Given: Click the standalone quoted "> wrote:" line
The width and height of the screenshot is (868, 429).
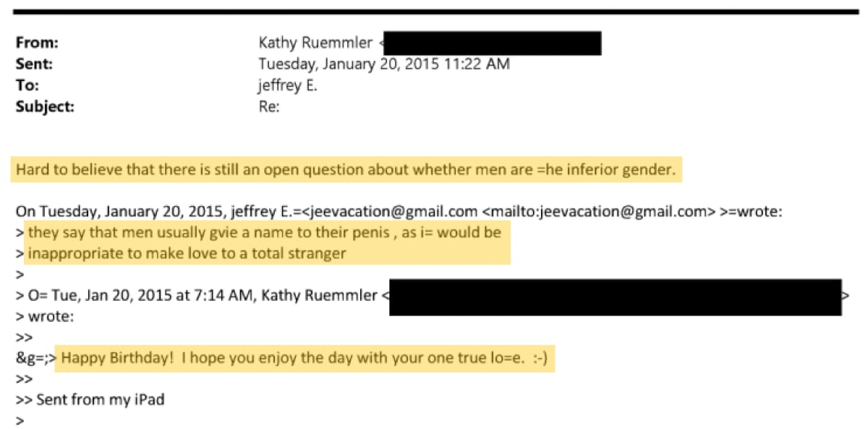Looking at the screenshot, I should coord(50,316).
